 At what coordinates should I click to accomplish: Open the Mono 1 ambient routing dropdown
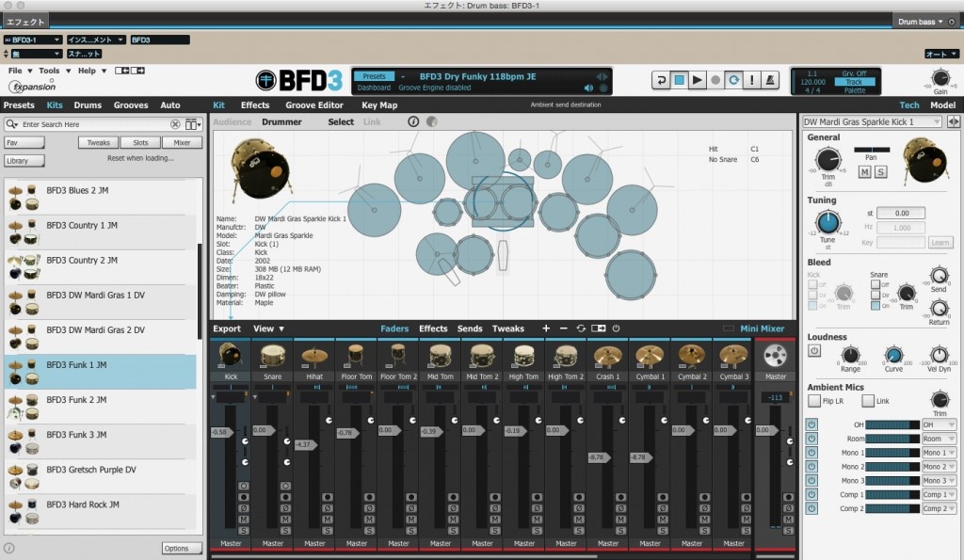tap(939, 453)
